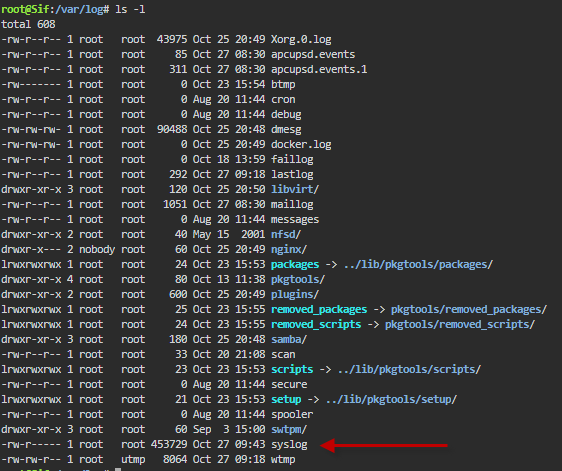Click the 21:08 timestamp of scan
562x471 pixels.
coord(250,355)
